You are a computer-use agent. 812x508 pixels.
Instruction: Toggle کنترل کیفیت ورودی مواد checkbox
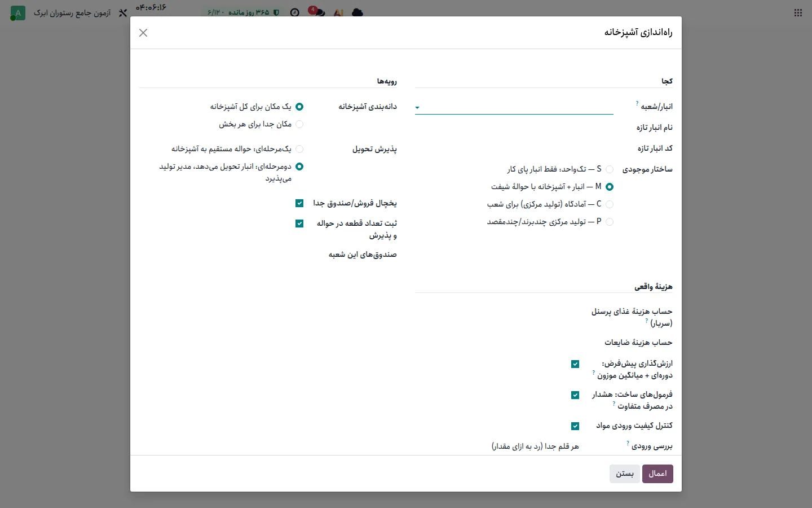click(575, 426)
